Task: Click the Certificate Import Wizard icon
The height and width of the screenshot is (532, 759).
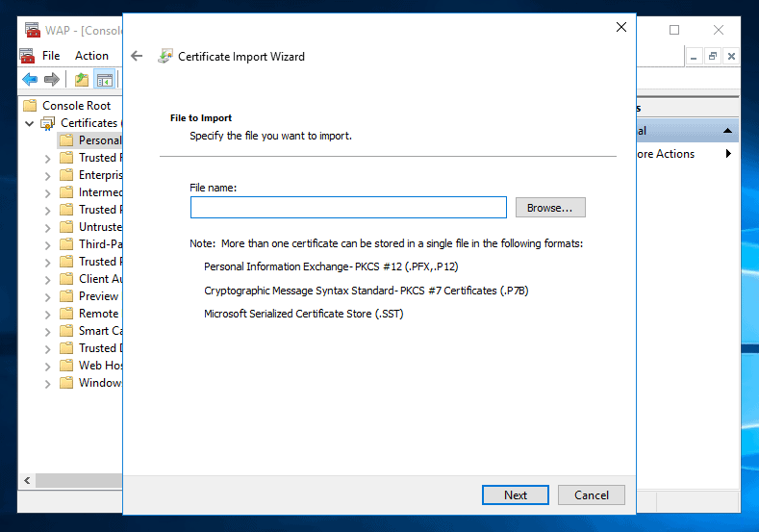Action: click(x=165, y=56)
